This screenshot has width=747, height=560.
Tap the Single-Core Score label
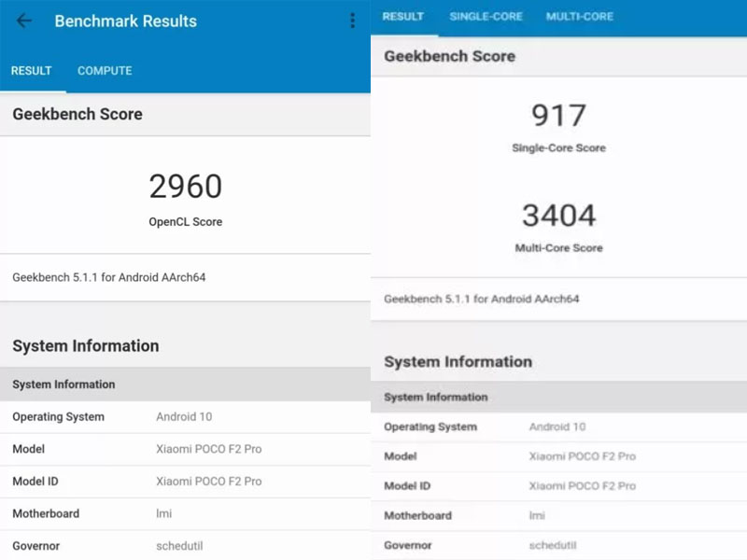[x=558, y=148]
